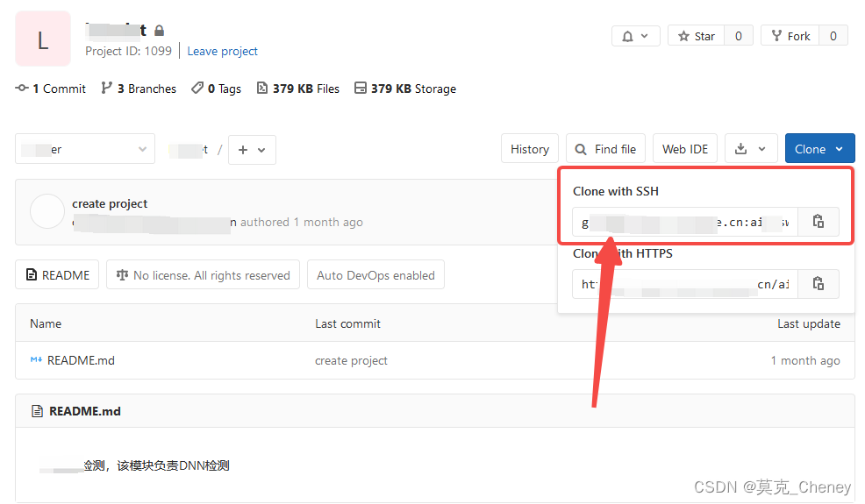The width and height of the screenshot is (865, 504).
Task: Click the README.md preview header title
Action: click(85, 411)
